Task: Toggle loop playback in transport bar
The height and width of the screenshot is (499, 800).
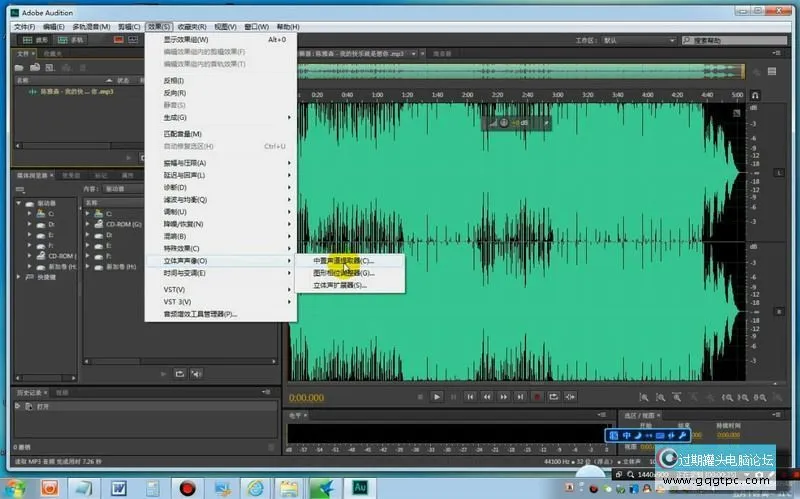Action: (553, 397)
